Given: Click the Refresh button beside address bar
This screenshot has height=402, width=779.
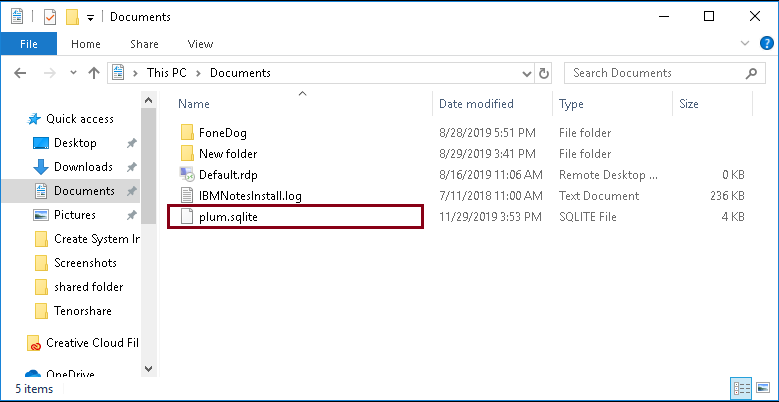Looking at the screenshot, I should pyautogui.click(x=544, y=74).
